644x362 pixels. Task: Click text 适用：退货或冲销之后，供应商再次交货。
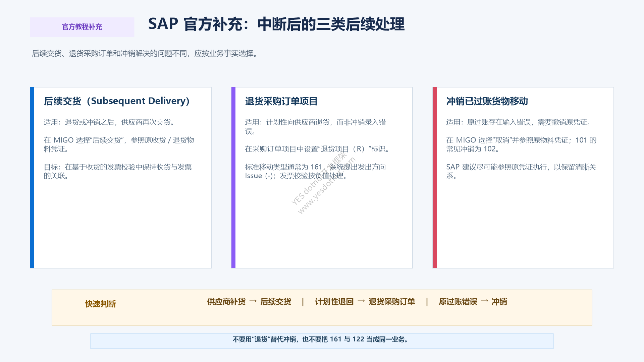point(109,122)
